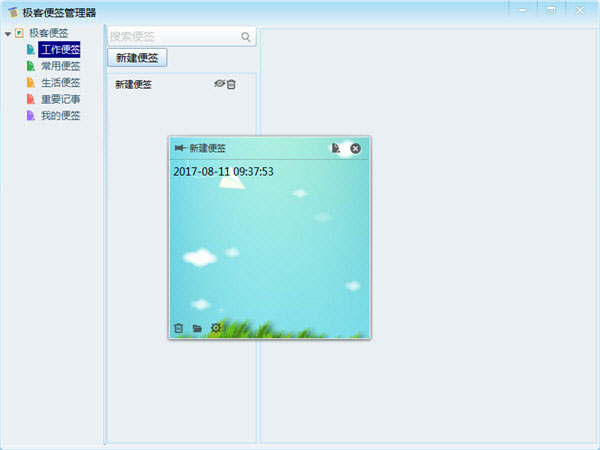Maximize the 极客便签管理器 window
The height and width of the screenshot is (450, 600).
click(x=551, y=11)
